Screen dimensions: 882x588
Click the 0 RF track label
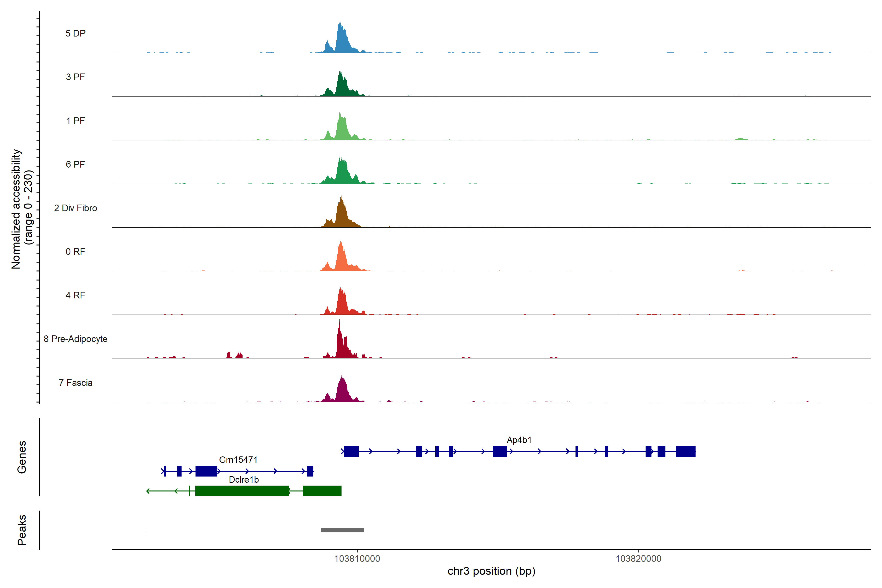click(75, 252)
